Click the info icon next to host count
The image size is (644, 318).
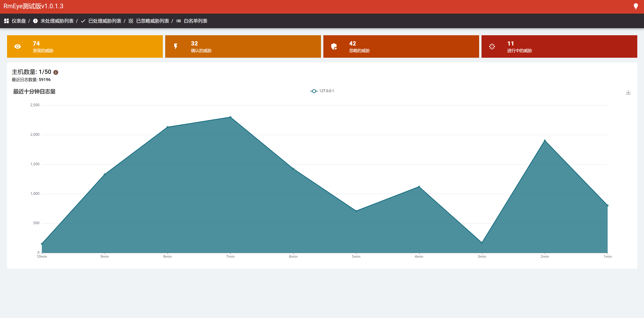pos(56,72)
